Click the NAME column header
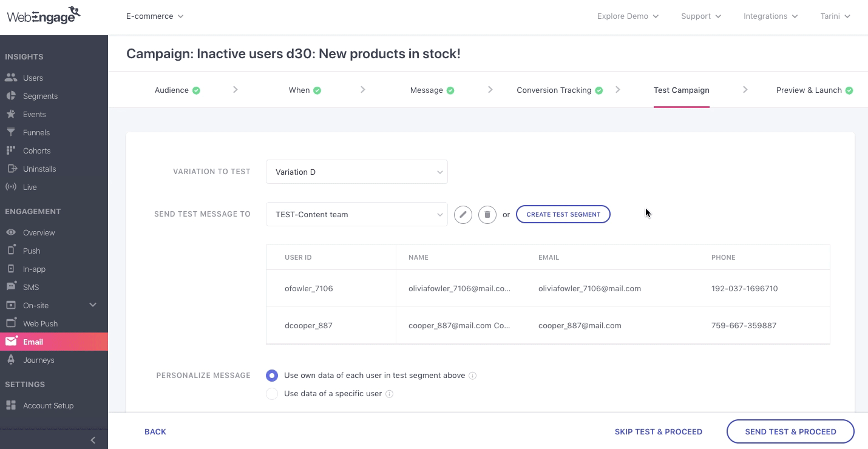The image size is (868, 449). tap(418, 257)
